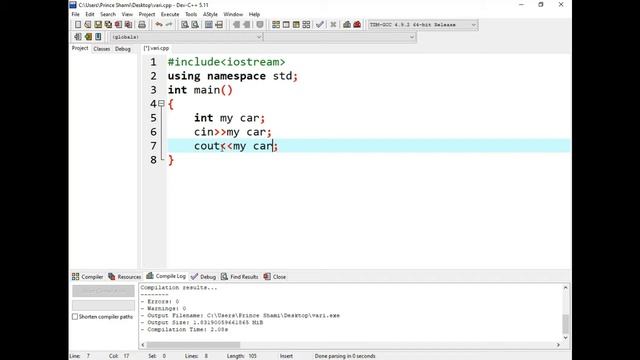
Task: Click the code line 'int my car;'
Action: pos(229,118)
